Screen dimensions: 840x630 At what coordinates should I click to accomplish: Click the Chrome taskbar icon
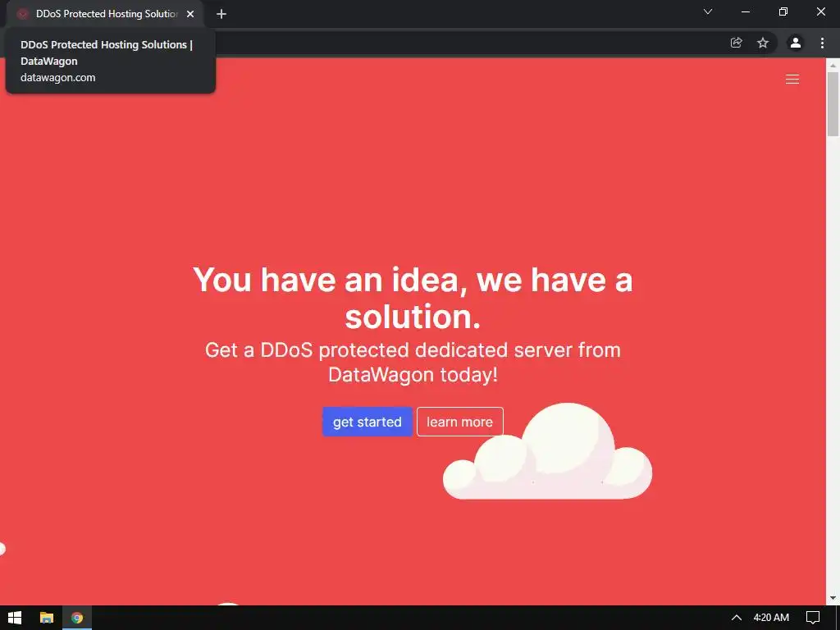tap(77, 618)
